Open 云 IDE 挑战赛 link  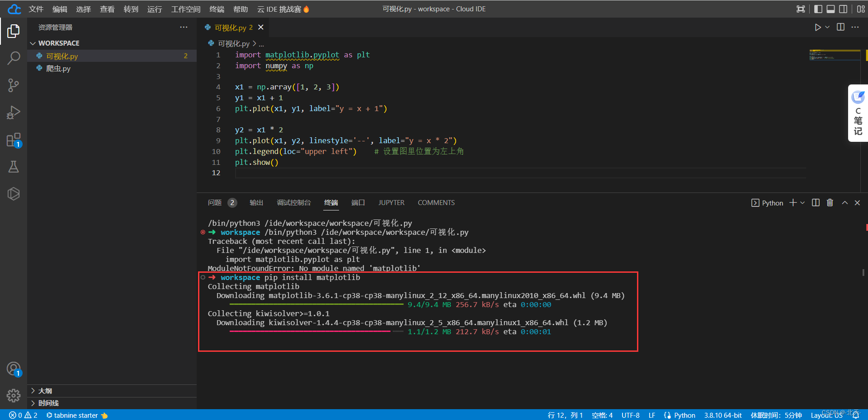click(283, 9)
